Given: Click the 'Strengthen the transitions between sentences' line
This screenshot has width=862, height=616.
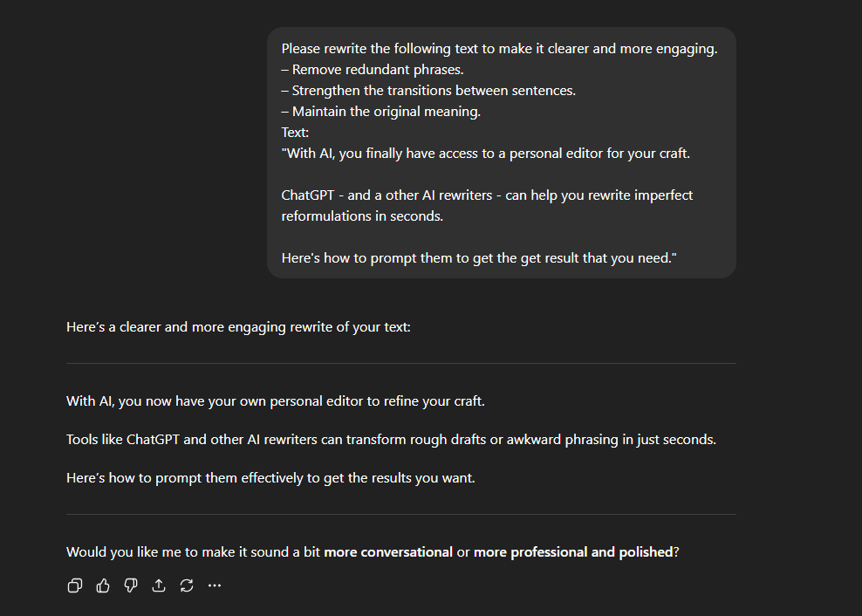Looking at the screenshot, I should pyautogui.click(x=428, y=91).
